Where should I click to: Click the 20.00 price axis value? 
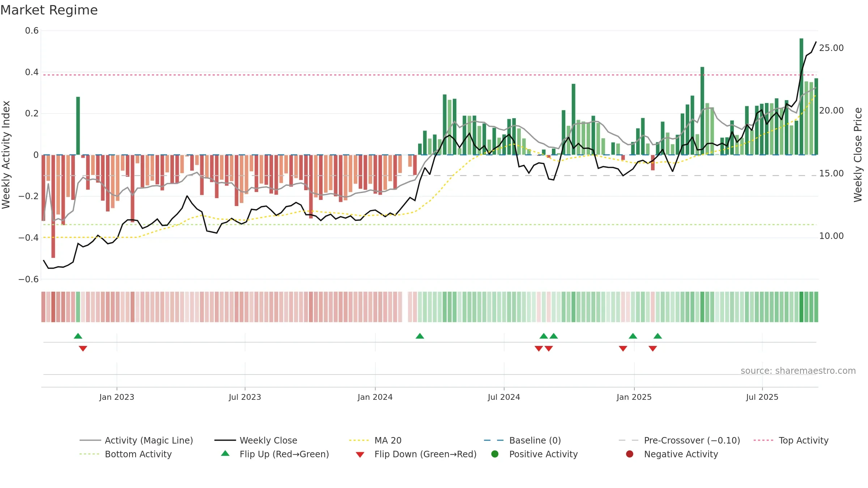831,111
